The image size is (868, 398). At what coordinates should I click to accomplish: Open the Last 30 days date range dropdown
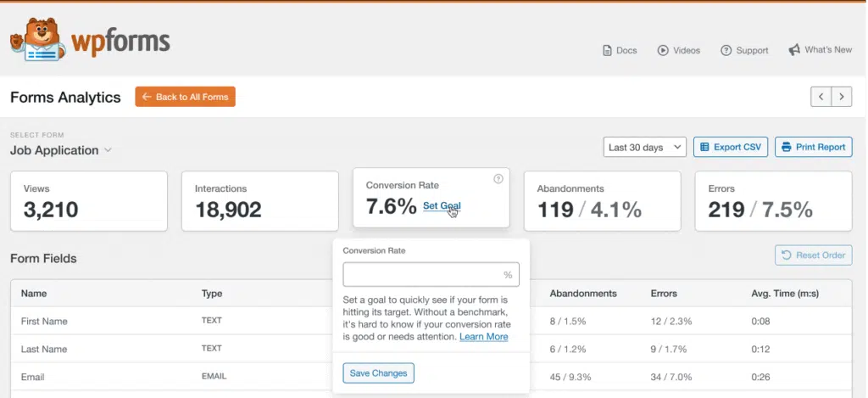pos(644,148)
